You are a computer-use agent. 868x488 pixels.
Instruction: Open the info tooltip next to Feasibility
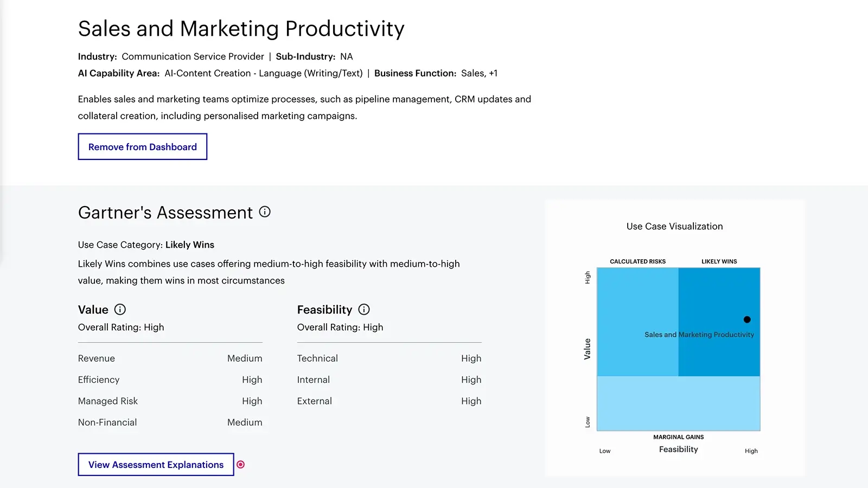[x=364, y=309]
